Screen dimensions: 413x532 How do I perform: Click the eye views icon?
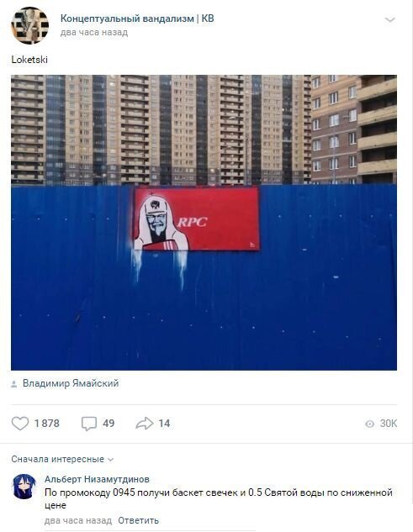click(x=369, y=424)
